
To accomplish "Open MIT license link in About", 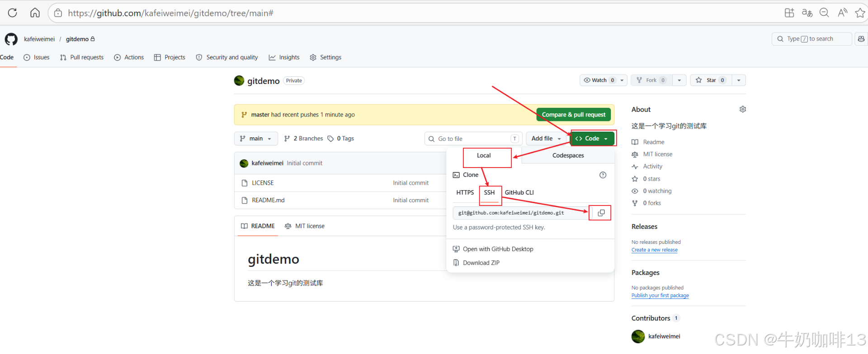I will [658, 154].
